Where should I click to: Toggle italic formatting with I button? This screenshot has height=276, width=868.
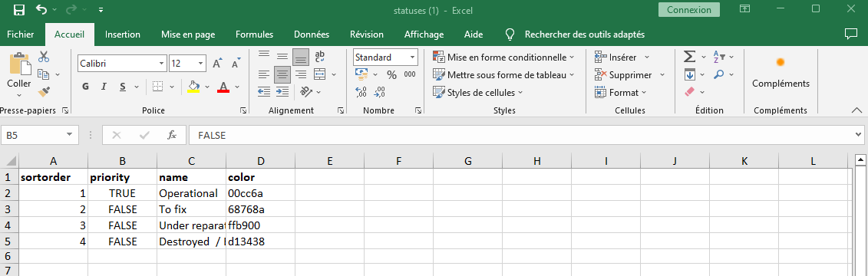click(104, 87)
